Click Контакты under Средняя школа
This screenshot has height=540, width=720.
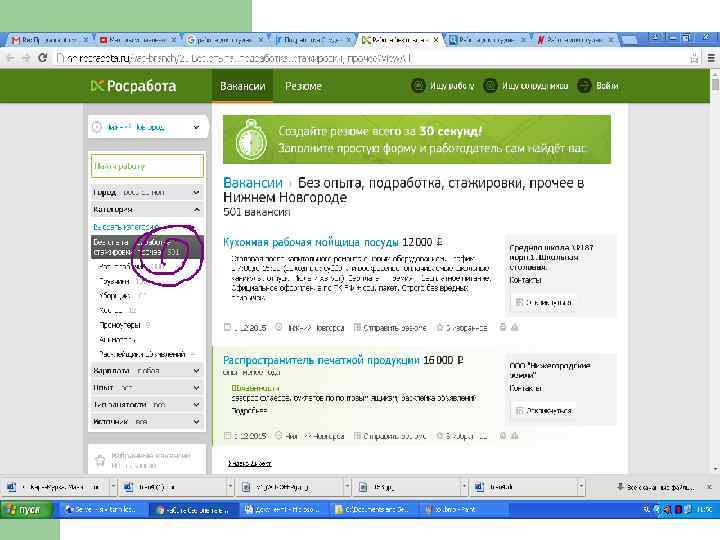click(x=525, y=280)
